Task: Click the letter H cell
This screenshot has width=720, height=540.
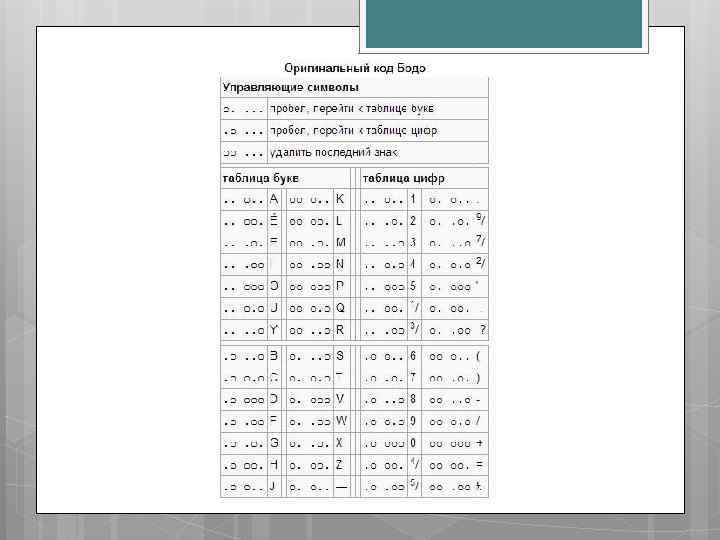Action: 274,465
